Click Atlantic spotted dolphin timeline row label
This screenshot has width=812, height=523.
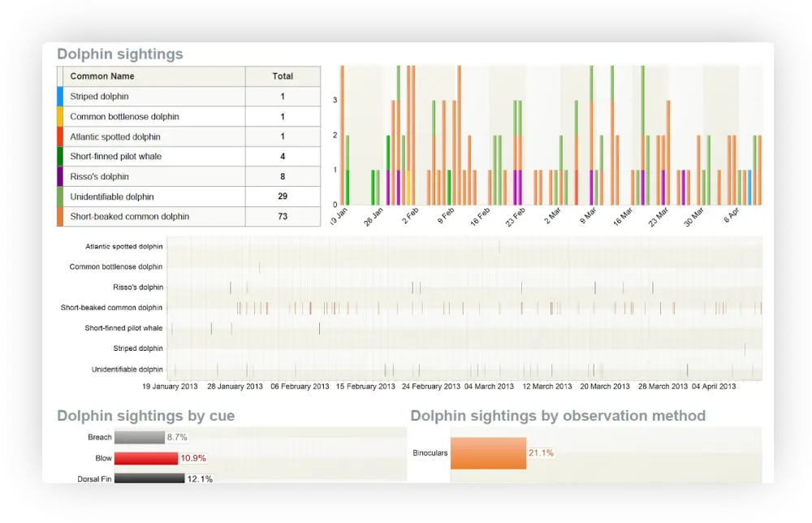(123, 247)
